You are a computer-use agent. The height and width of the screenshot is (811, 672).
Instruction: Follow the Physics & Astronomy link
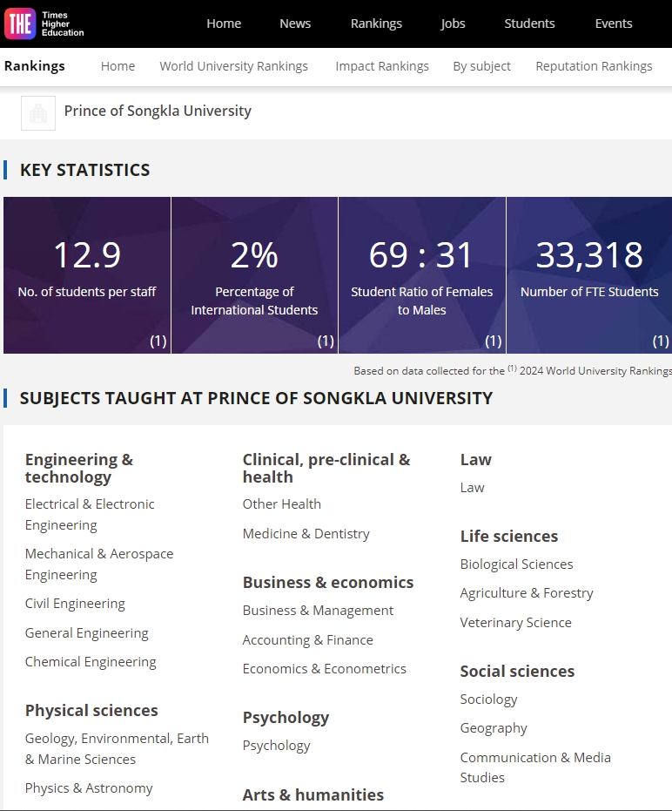click(x=89, y=788)
